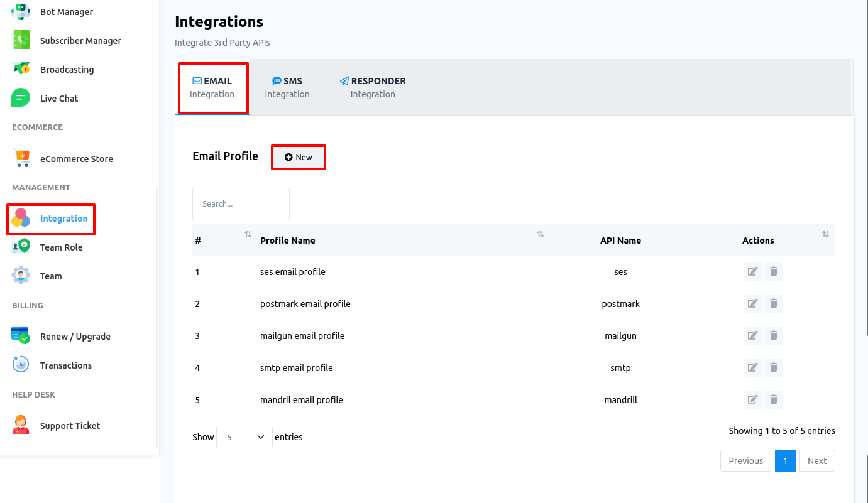Viewport: 868px width, 503px height.
Task: Switch to the SMS Integration tab
Action: point(287,87)
